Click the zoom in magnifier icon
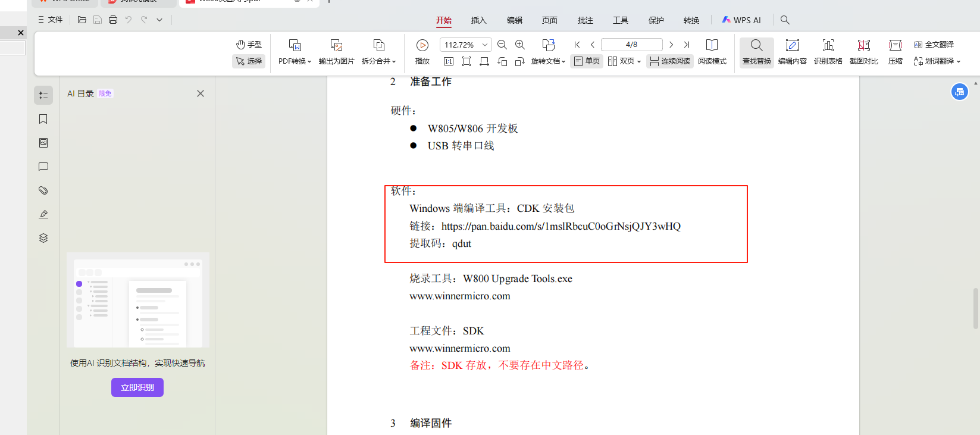This screenshot has width=980, height=435. [520, 45]
